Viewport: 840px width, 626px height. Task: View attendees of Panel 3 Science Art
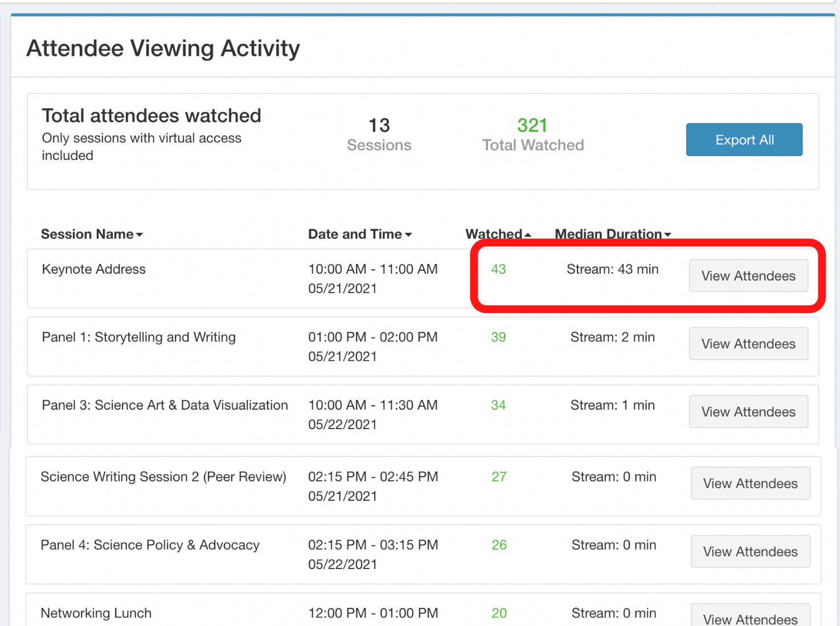tap(748, 412)
